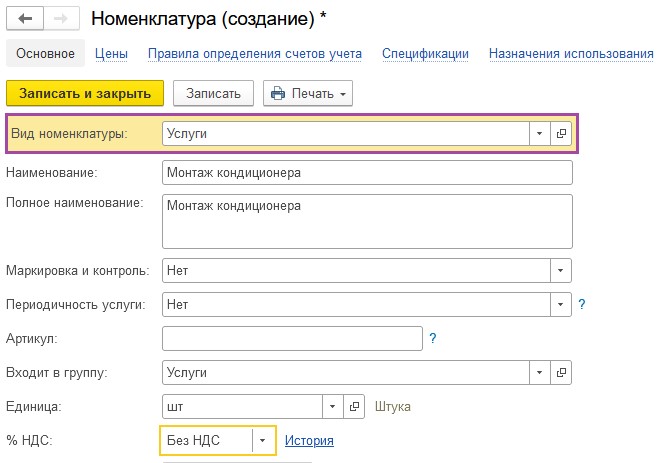Open the Единица item form icon
The image size is (661, 463).
354,406
